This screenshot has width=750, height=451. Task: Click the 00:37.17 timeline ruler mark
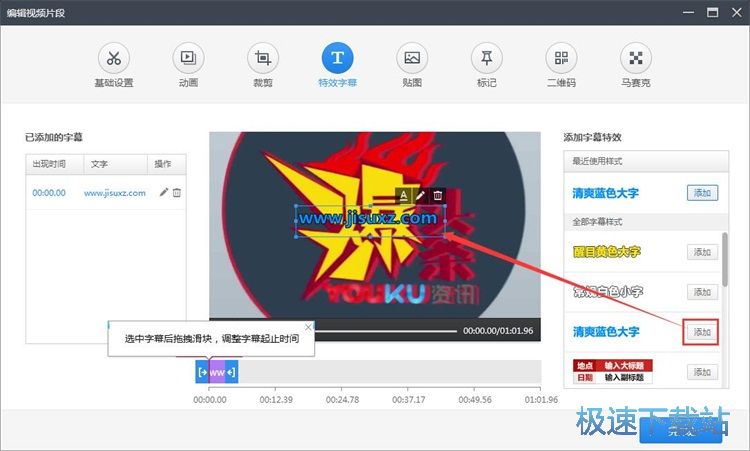click(408, 399)
